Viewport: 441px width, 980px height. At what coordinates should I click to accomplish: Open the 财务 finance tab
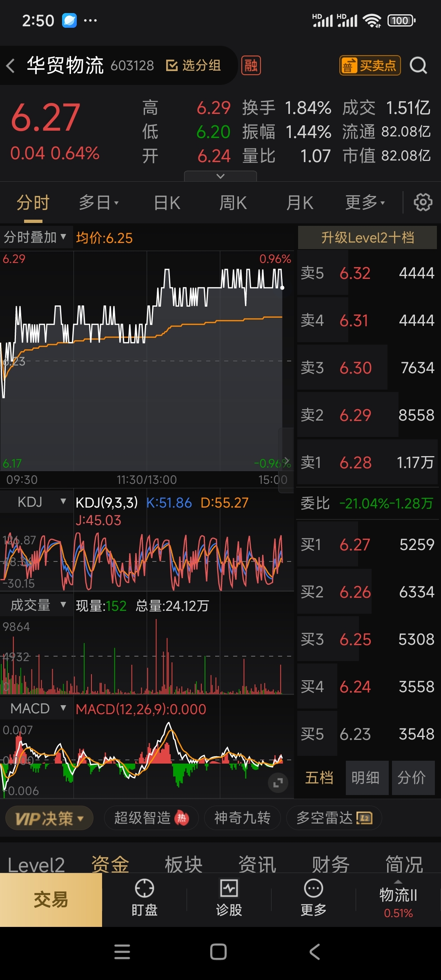(x=331, y=864)
